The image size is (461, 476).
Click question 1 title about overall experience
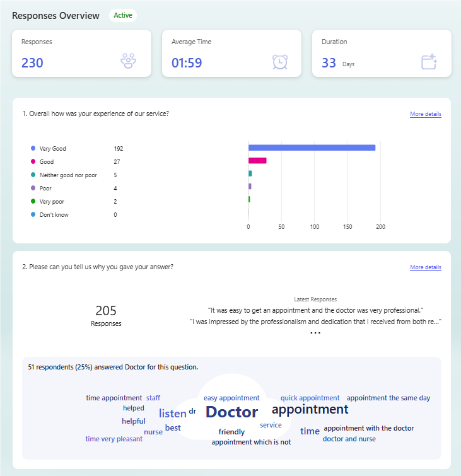[x=95, y=113]
